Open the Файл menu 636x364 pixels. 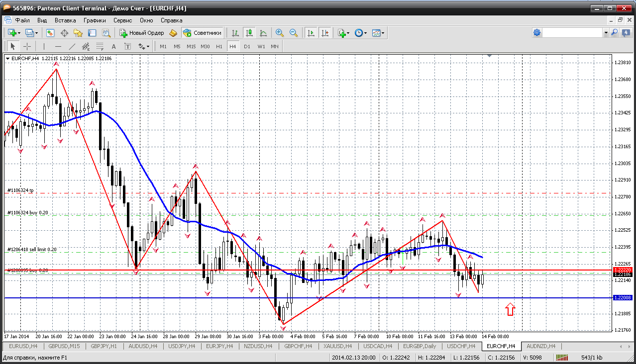click(22, 20)
